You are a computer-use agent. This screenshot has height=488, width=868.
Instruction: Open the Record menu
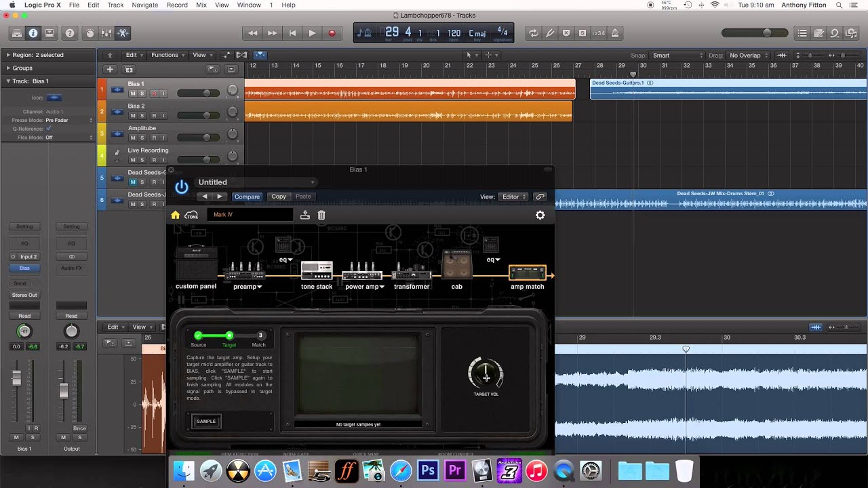[x=177, y=5]
